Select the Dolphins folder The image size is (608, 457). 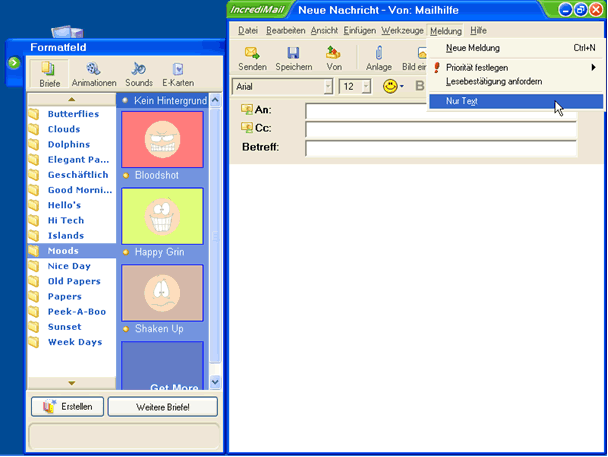71,144
